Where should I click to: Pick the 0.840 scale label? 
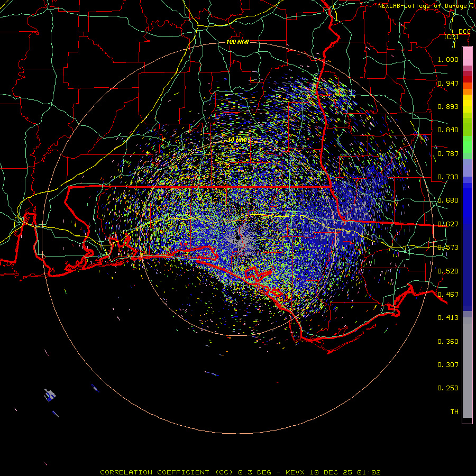point(448,130)
